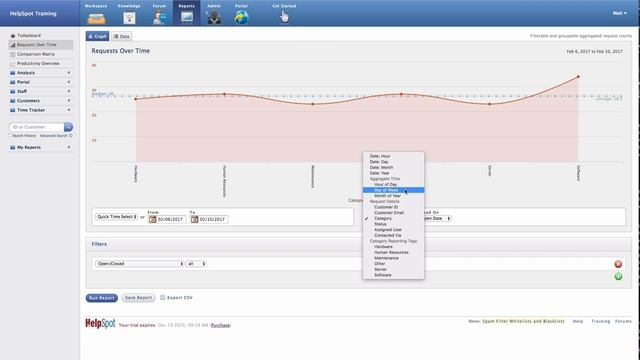The image size is (640, 360).
Task: Open the Help footer link
Action: tap(578, 321)
